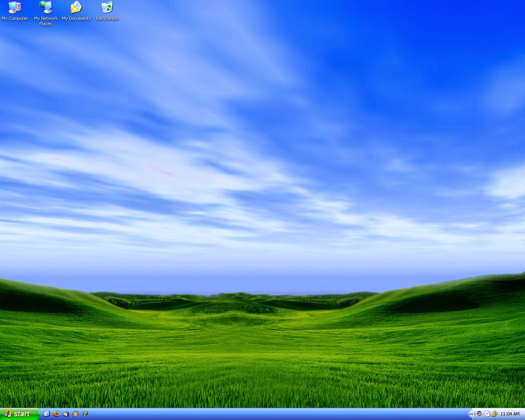Open the Recycle Bin
This screenshot has height=420, width=525.
coord(107,7)
